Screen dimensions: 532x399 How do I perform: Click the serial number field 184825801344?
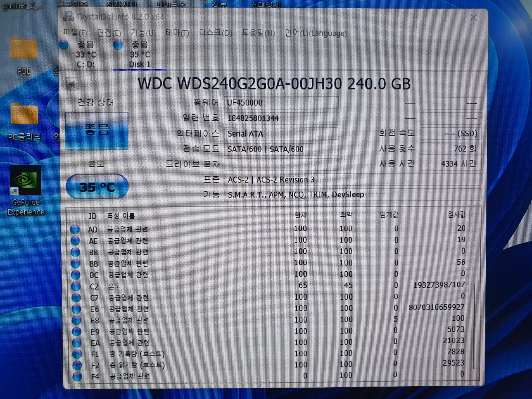click(x=281, y=118)
